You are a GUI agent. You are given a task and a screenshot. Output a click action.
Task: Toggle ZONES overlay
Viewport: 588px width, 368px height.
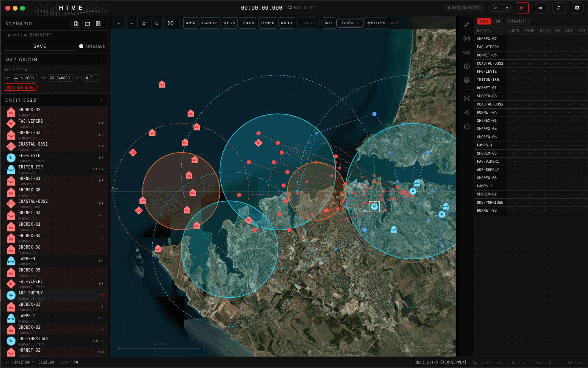coord(267,23)
